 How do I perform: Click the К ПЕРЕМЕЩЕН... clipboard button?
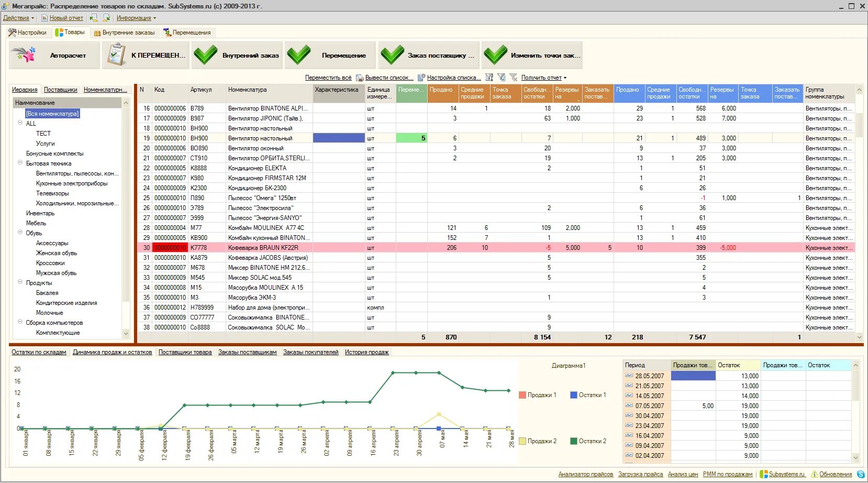coord(146,55)
